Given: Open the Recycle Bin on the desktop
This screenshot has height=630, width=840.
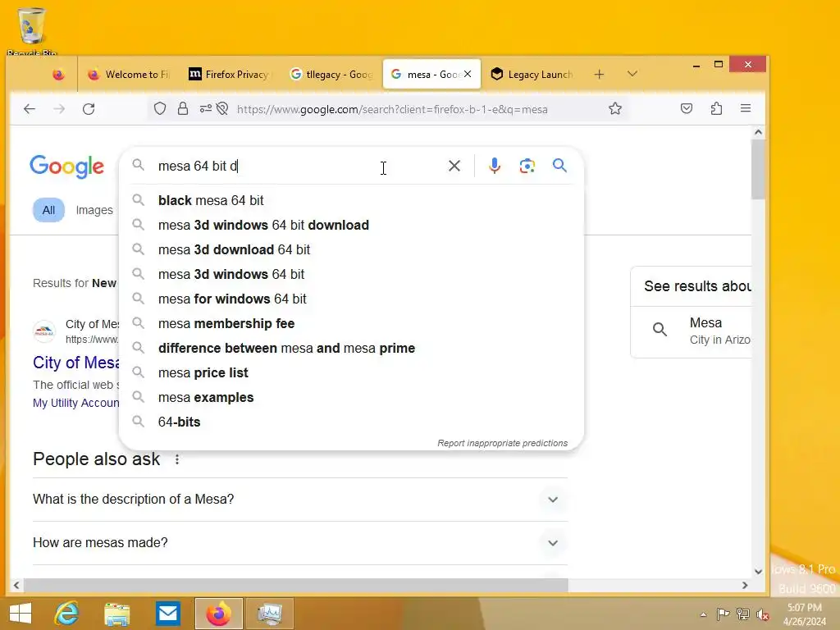Looking at the screenshot, I should point(32,30).
